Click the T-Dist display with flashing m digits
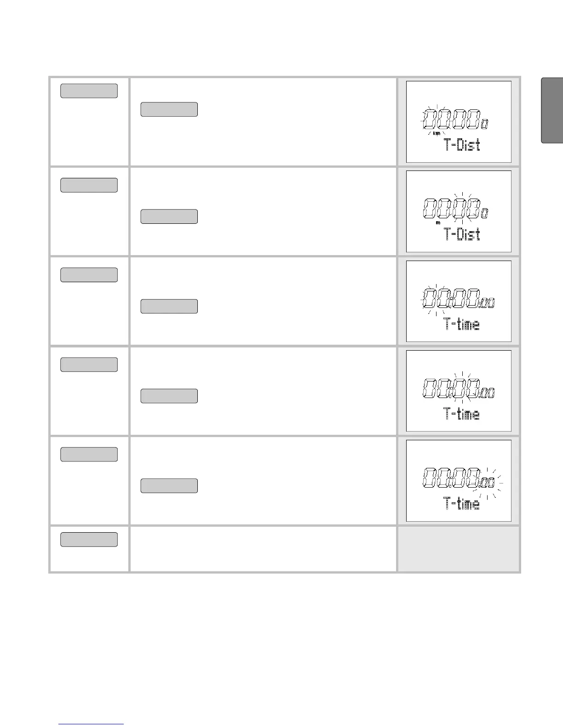 coord(459,211)
